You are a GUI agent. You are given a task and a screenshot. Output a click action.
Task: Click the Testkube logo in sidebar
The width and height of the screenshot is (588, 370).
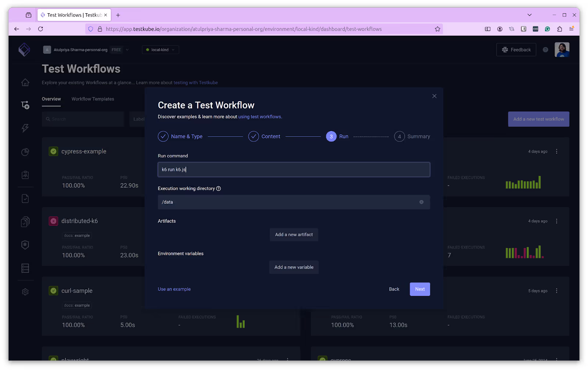24,50
